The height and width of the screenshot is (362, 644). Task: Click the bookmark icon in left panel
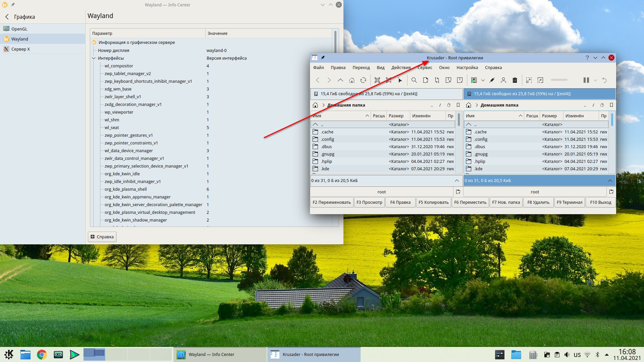458,105
